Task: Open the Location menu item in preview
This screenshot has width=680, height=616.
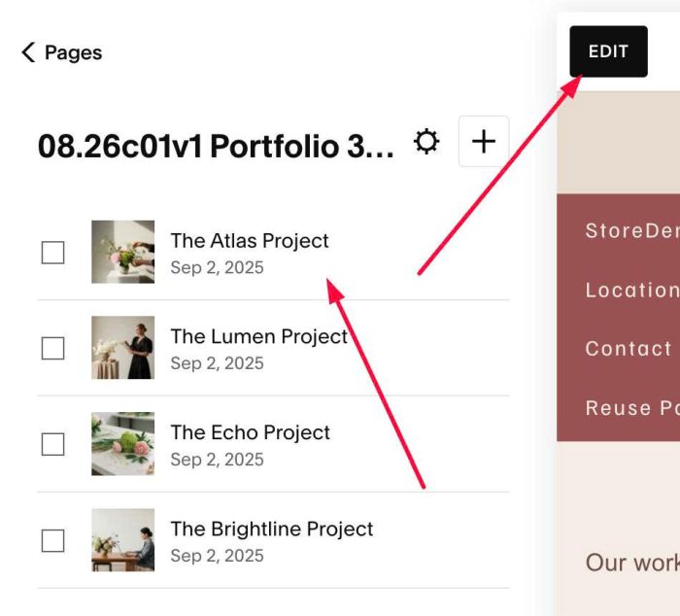Action: coord(632,290)
